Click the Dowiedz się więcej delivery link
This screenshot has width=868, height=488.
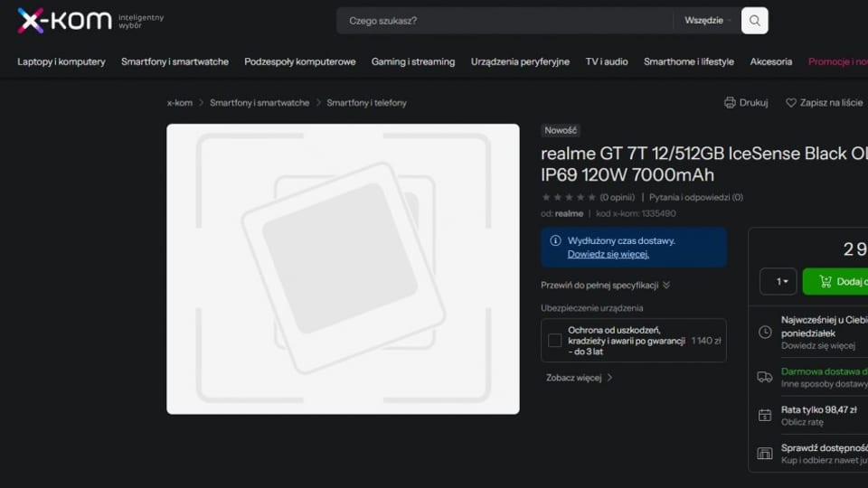click(x=608, y=254)
